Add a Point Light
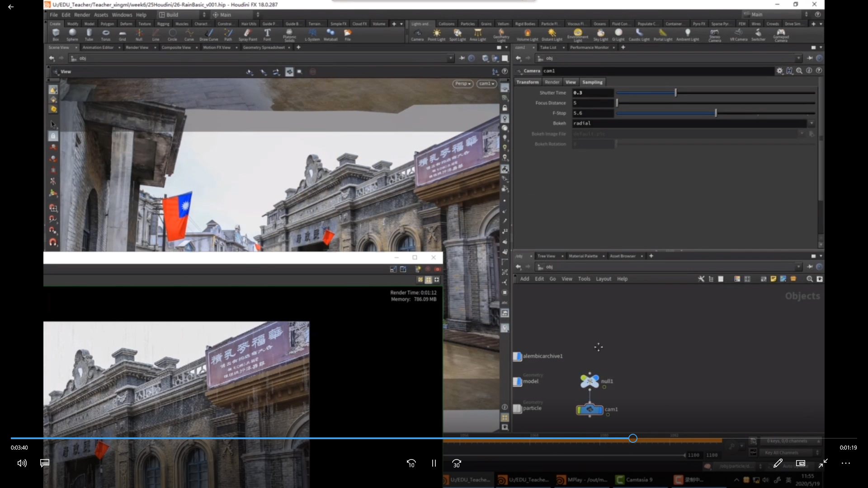 point(437,35)
